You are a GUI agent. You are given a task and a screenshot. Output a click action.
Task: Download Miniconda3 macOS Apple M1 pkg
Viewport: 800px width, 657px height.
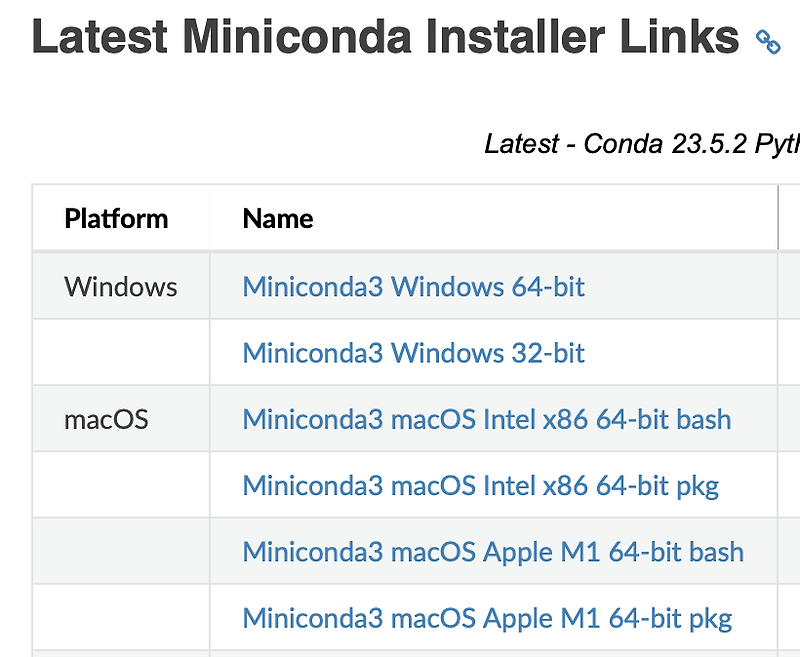pos(487,617)
